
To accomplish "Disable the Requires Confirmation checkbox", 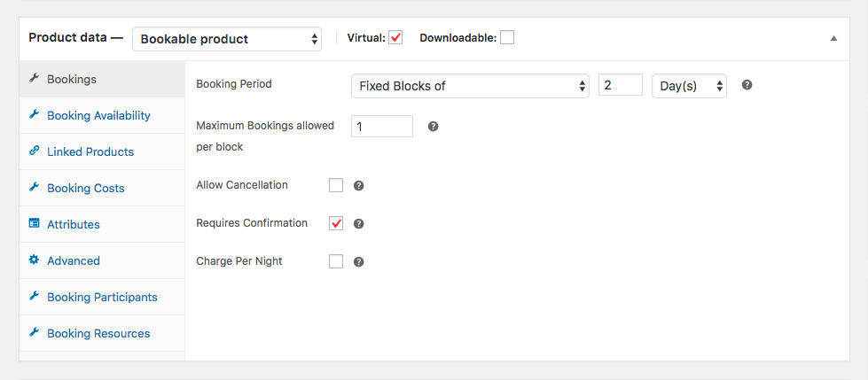I will pos(336,223).
